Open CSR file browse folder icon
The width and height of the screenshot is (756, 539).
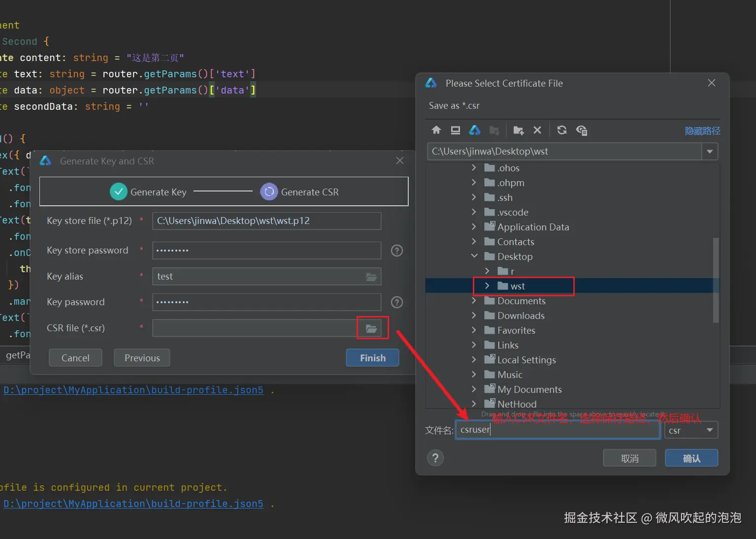[371, 328]
